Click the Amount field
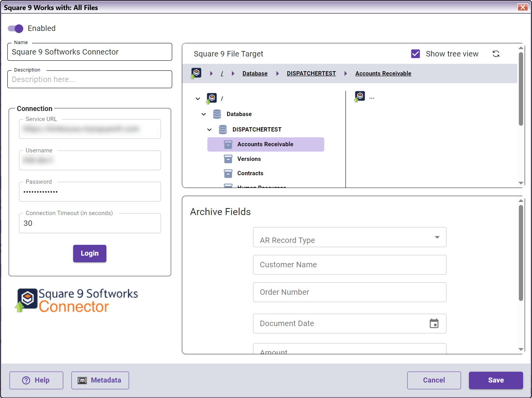 pos(350,348)
